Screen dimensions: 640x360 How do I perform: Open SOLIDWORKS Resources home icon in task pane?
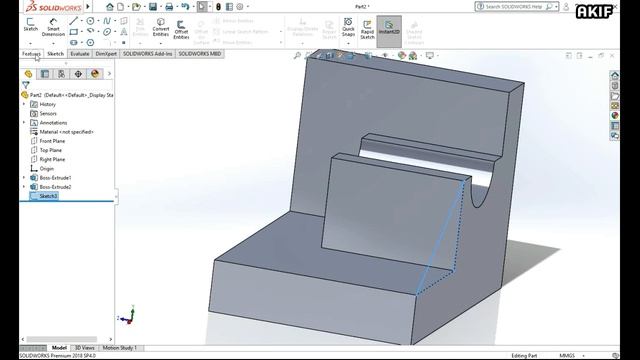click(x=615, y=76)
